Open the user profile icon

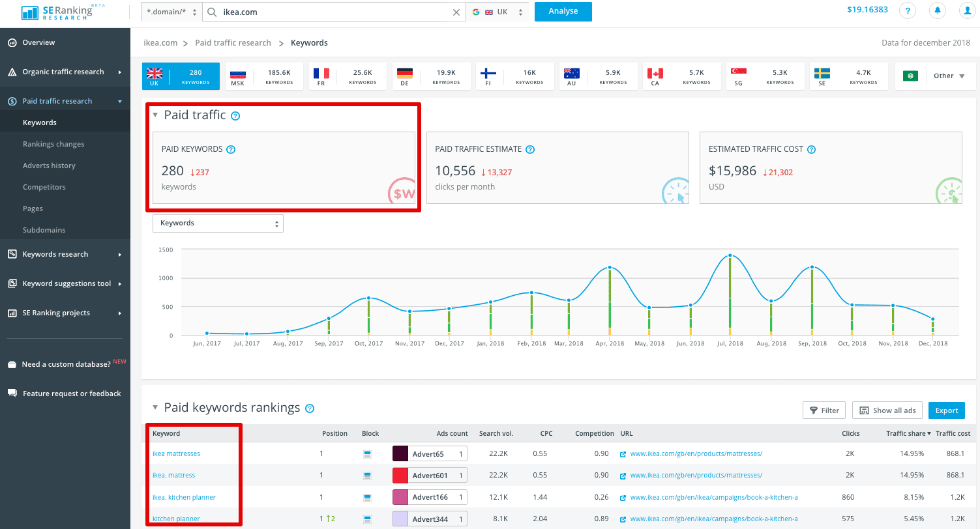click(x=968, y=11)
